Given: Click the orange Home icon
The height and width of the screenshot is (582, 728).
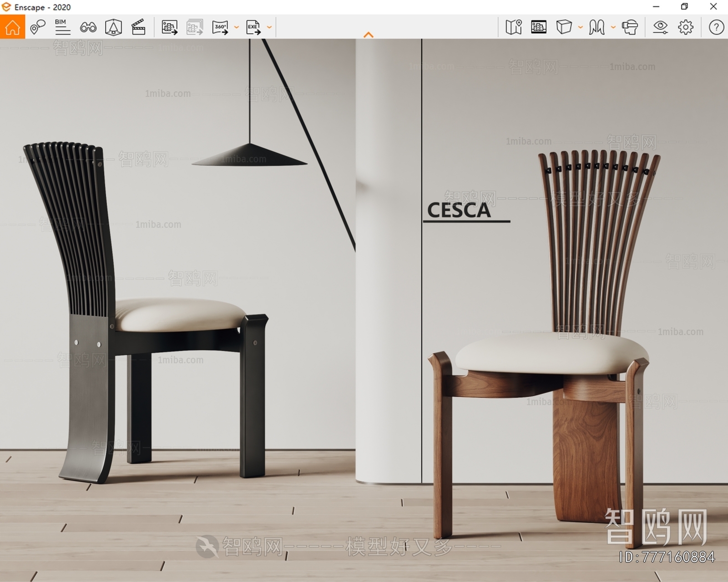Looking at the screenshot, I should (12, 27).
